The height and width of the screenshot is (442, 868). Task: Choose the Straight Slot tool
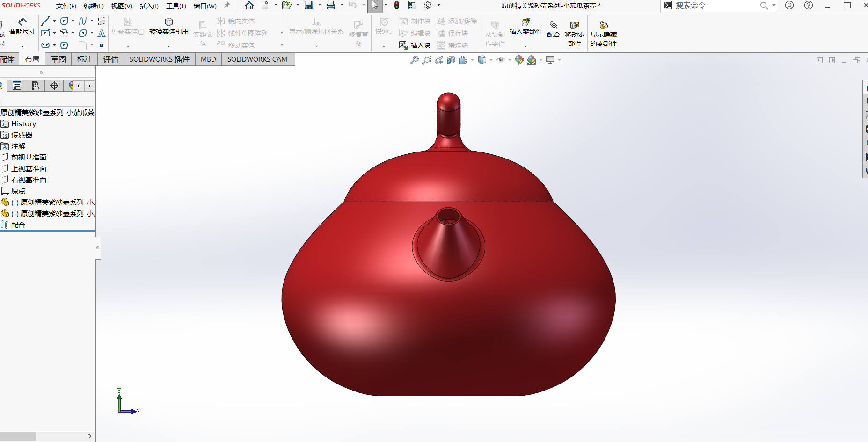coord(45,45)
